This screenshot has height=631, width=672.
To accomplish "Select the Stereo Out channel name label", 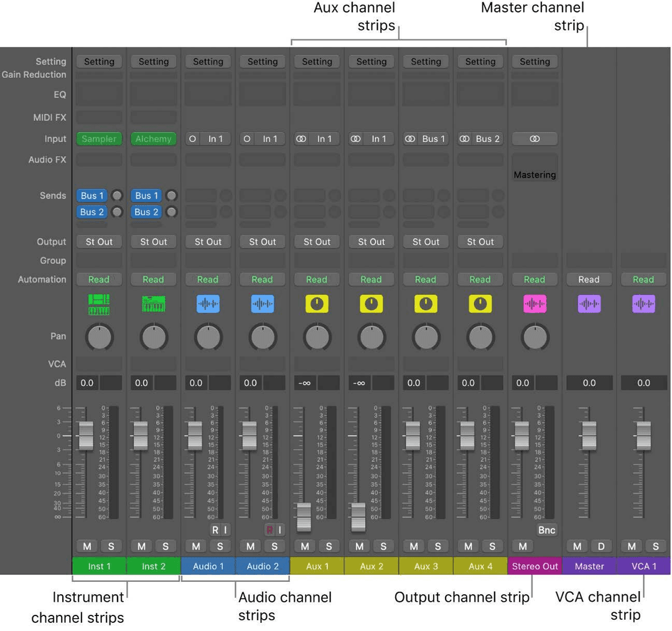I will click(x=534, y=566).
